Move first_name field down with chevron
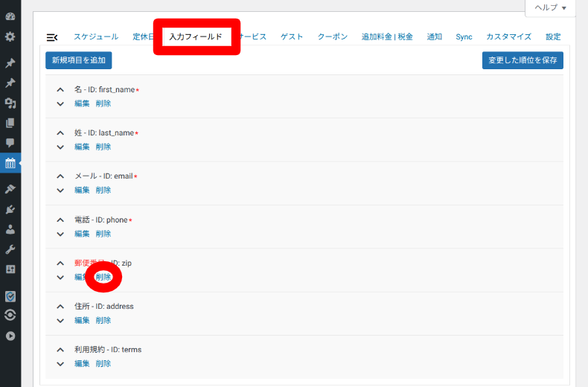 coord(60,104)
